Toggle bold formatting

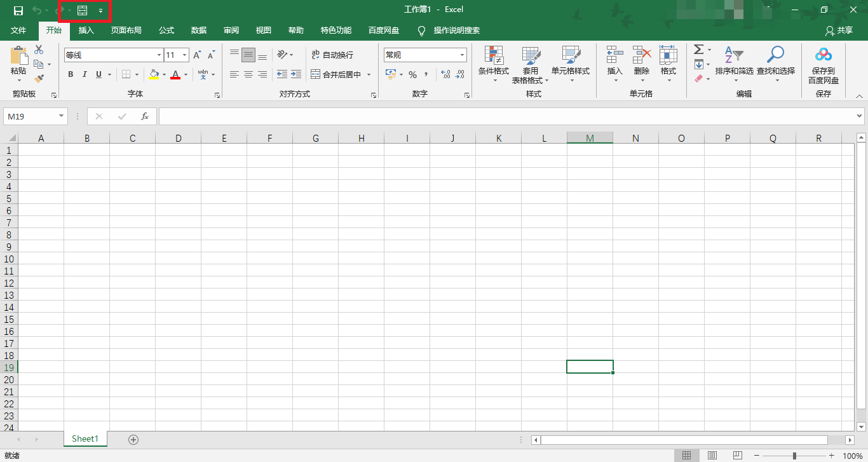point(71,74)
